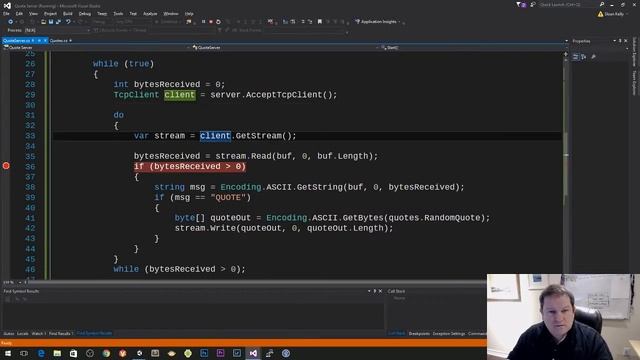Viewport: 640px width, 360px height.
Task: Click the Property Pages wrench icon
Action: point(593,57)
